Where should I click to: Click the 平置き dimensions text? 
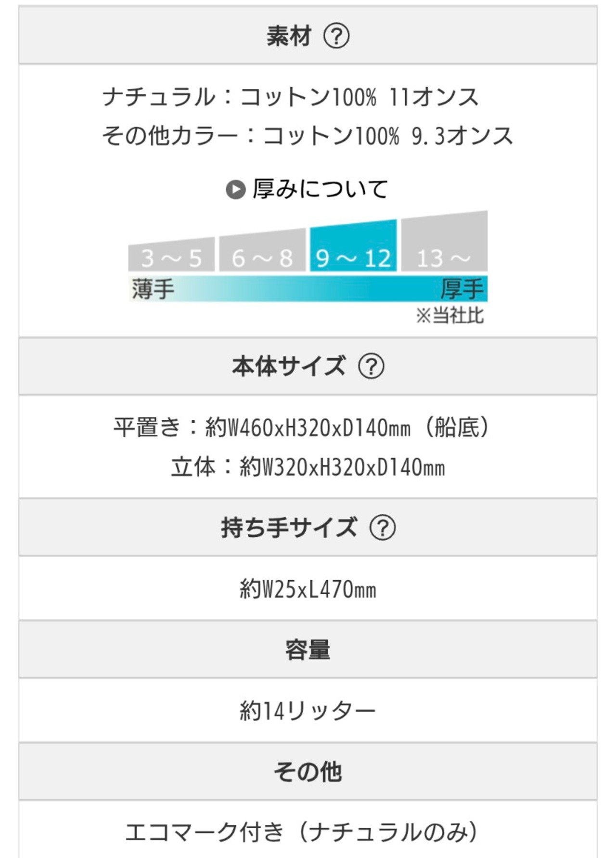coord(301,428)
